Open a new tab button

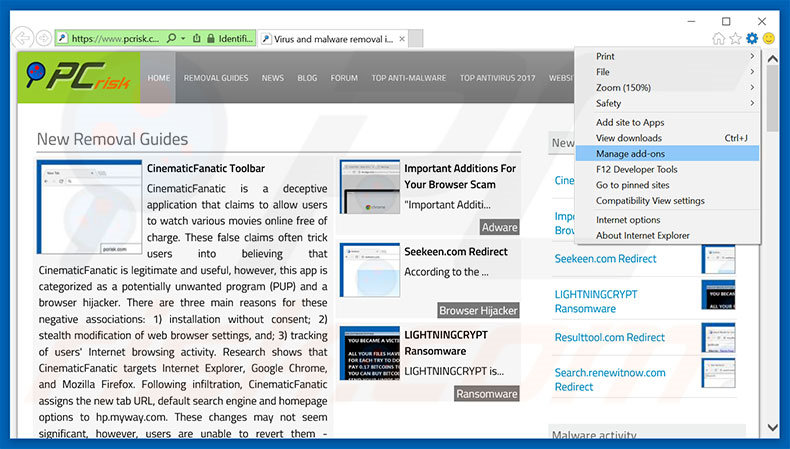(416, 39)
